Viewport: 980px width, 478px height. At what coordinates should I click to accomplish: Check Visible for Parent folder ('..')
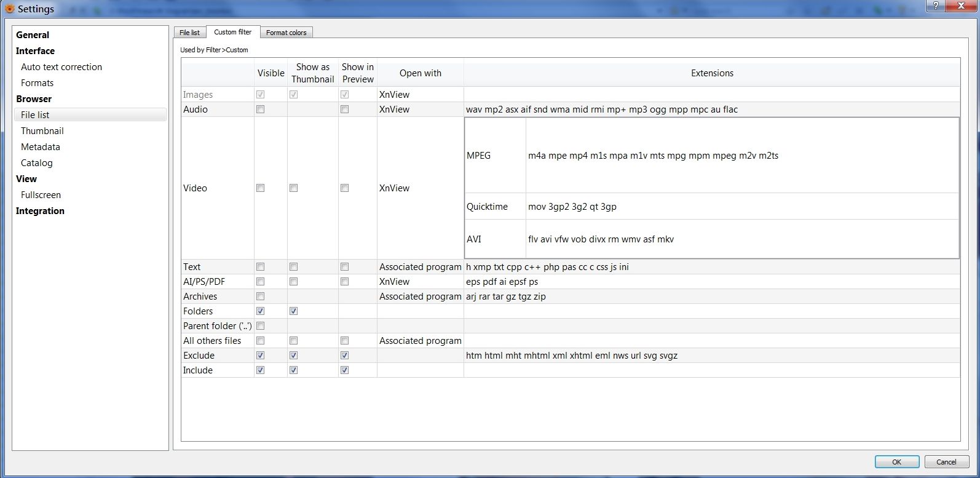click(261, 326)
